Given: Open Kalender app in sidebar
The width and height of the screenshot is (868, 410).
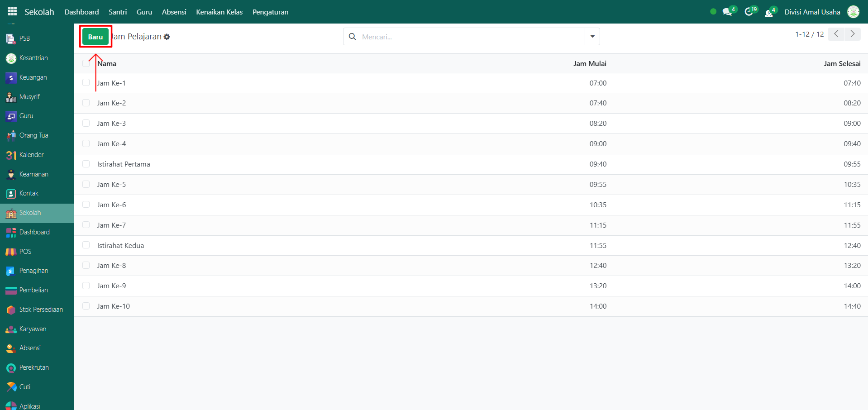Looking at the screenshot, I should (31, 155).
